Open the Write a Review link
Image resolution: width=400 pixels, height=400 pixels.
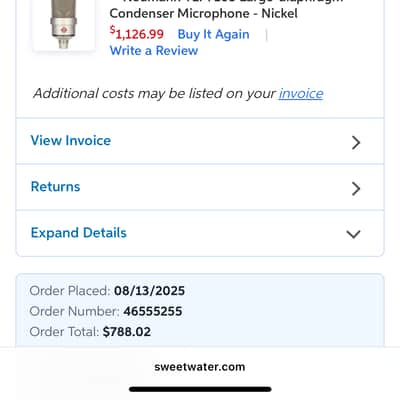pyautogui.click(x=154, y=51)
